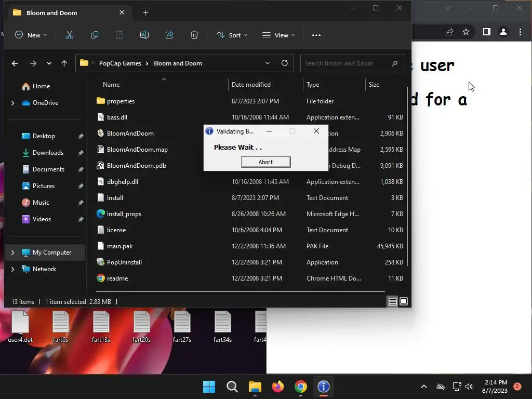The height and width of the screenshot is (399, 532).
Task: Expand recent locations chevron
Action: click(49, 63)
